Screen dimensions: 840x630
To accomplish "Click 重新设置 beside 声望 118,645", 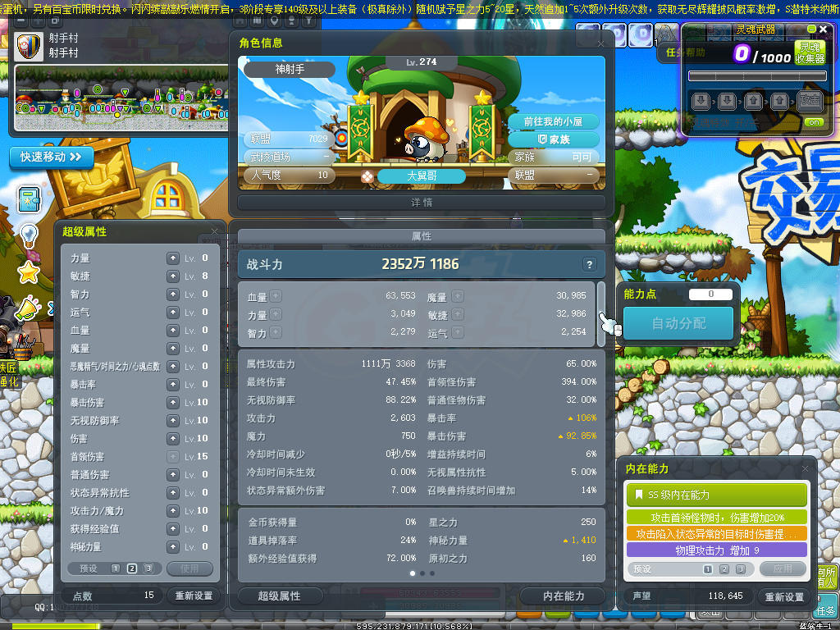I will pyautogui.click(x=784, y=596).
